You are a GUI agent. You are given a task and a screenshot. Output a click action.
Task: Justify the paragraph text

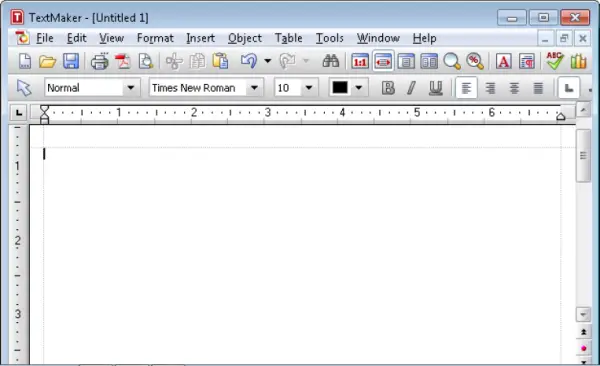[538, 88]
